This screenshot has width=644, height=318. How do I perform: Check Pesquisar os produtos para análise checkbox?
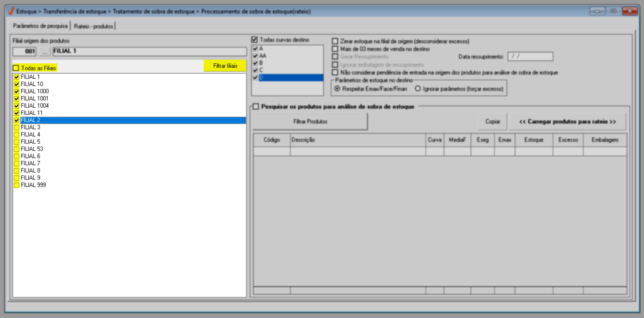tap(256, 107)
